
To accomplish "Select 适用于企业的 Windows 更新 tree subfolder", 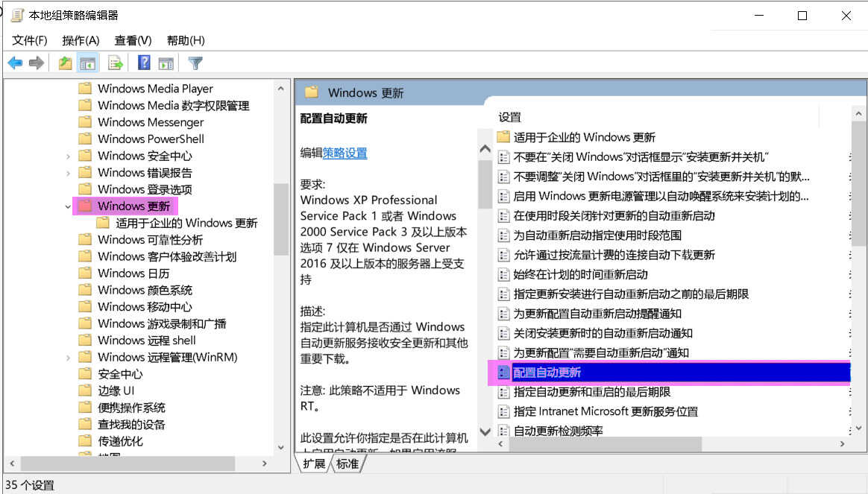I will tap(186, 223).
